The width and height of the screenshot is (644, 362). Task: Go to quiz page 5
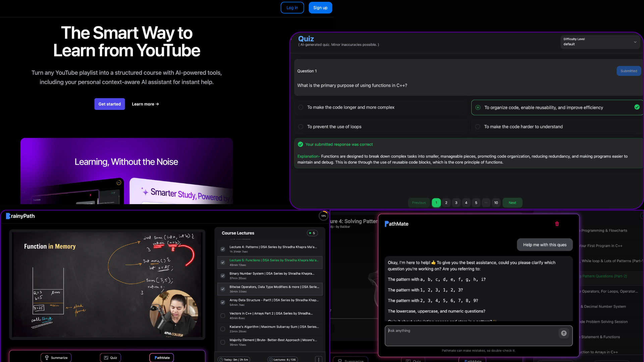[476, 203]
